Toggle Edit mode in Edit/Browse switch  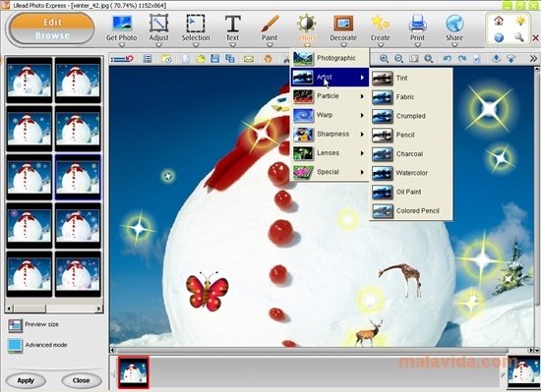tap(52, 23)
